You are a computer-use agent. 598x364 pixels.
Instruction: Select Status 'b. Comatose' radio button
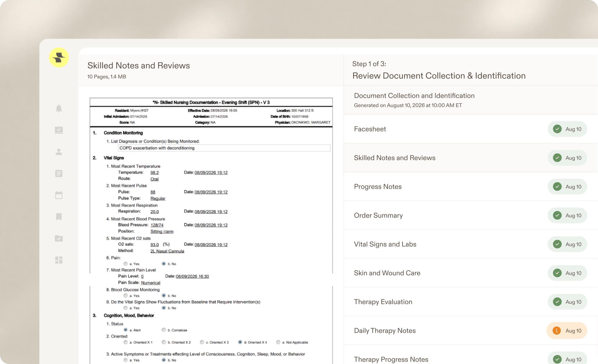(164, 330)
